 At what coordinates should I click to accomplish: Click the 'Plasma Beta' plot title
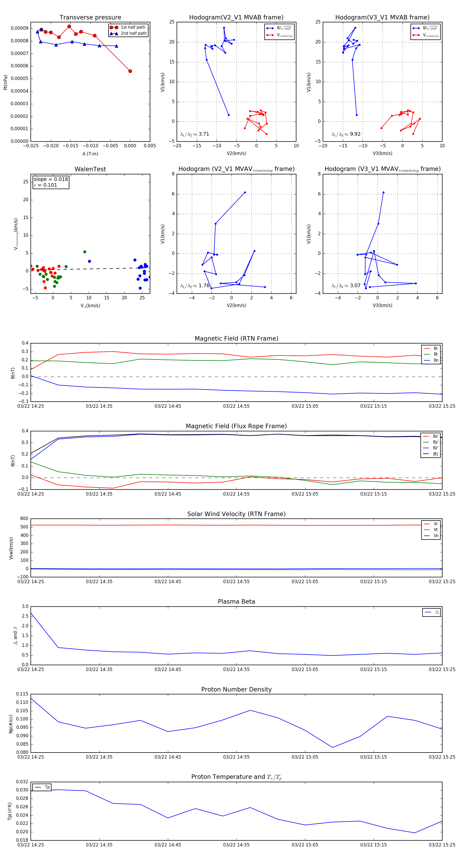click(236, 602)
